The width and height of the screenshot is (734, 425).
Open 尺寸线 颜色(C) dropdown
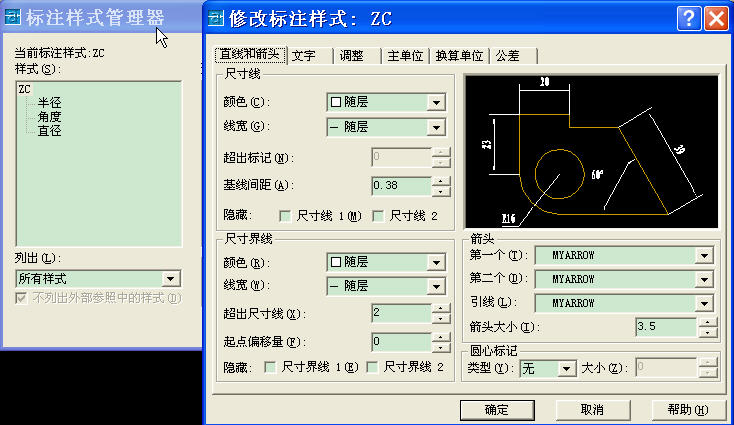436,103
